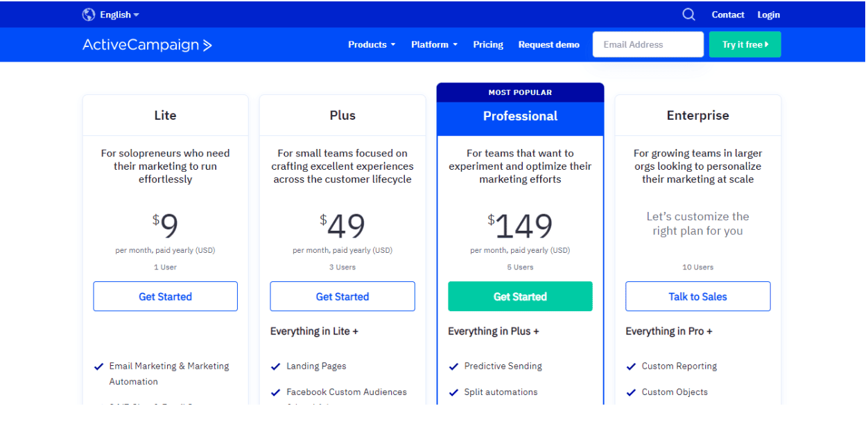Expand the Platform menu

pos(434,44)
